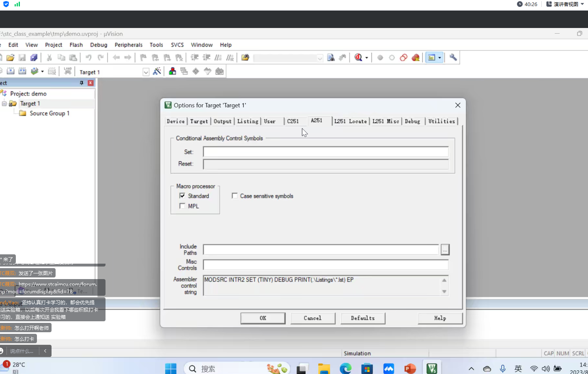Switch to the L251 Misc tab
Image resolution: width=588 pixels, height=374 pixels.
[x=386, y=121]
